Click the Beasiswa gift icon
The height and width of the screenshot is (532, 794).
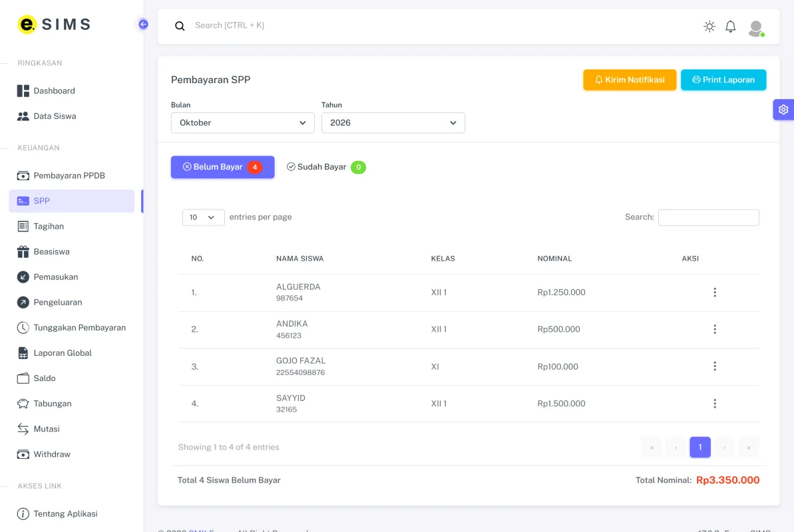(23, 251)
